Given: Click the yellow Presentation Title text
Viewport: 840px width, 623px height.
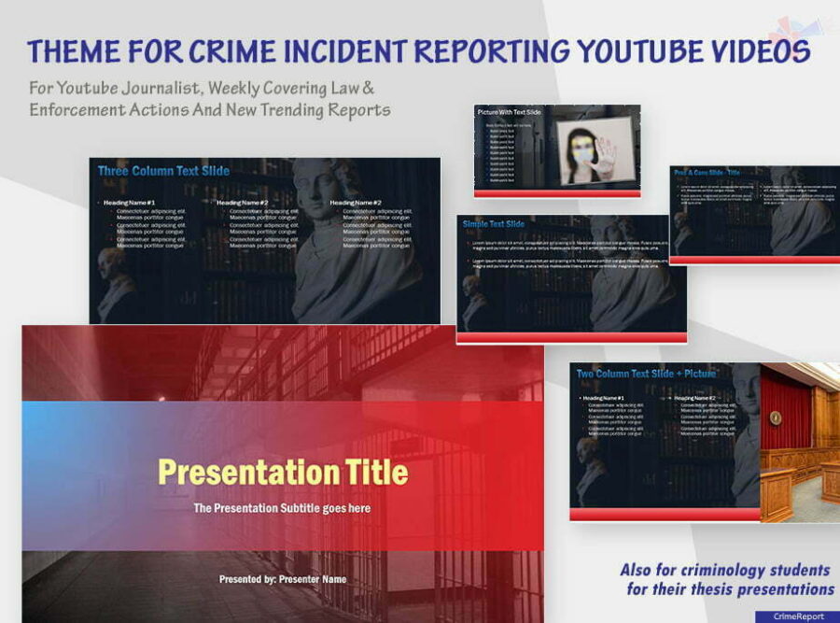Looking at the screenshot, I should (283, 472).
